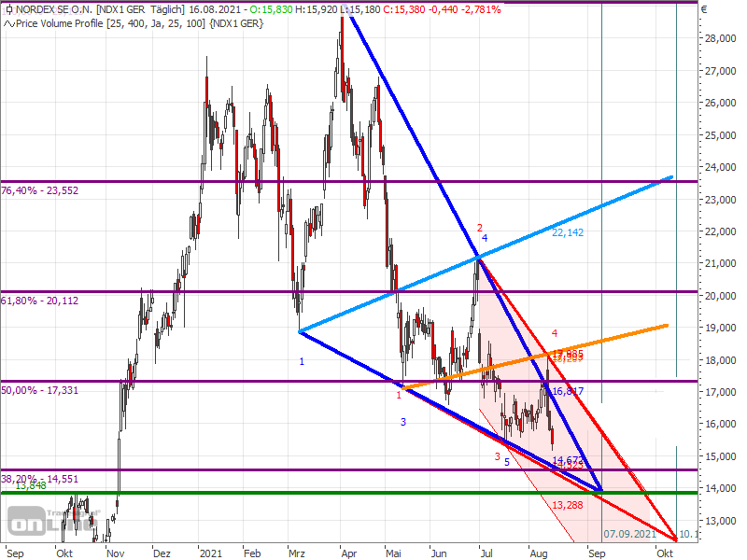Click the high value H:15,920

(317, 9)
